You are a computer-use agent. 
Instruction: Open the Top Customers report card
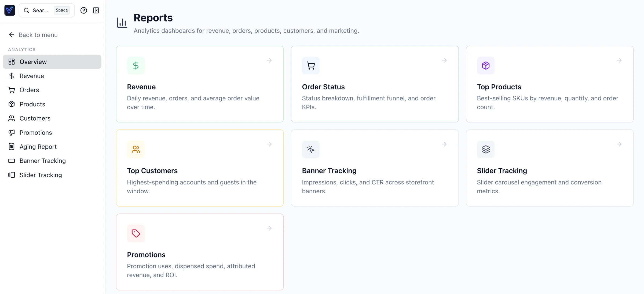[x=200, y=168]
